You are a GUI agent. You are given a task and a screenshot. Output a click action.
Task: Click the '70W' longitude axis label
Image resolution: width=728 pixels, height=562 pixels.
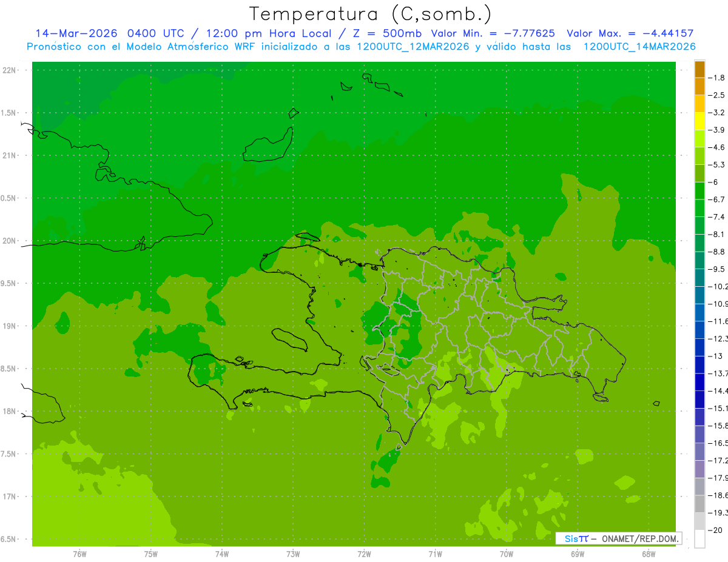(x=506, y=554)
